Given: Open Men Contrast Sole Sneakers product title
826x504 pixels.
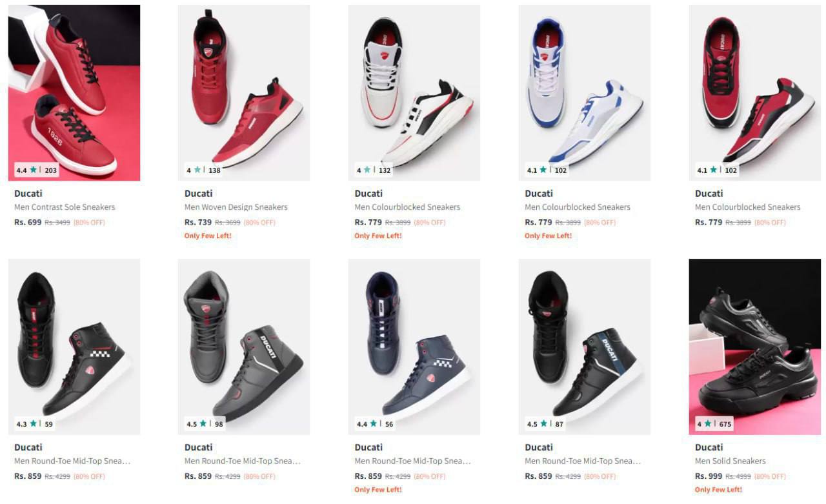Looking at the screenshot, I should [65, 207].
